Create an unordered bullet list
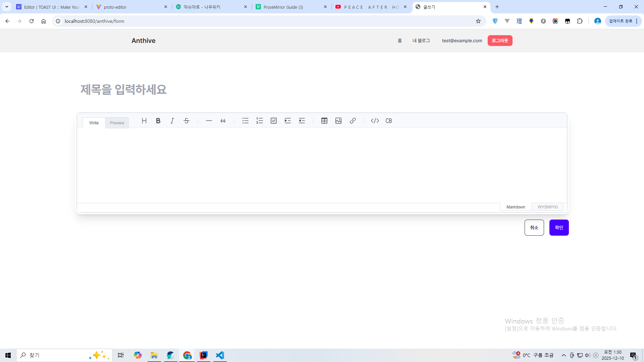The width and height of the screenshot is (644, 362). coord(246,121)
